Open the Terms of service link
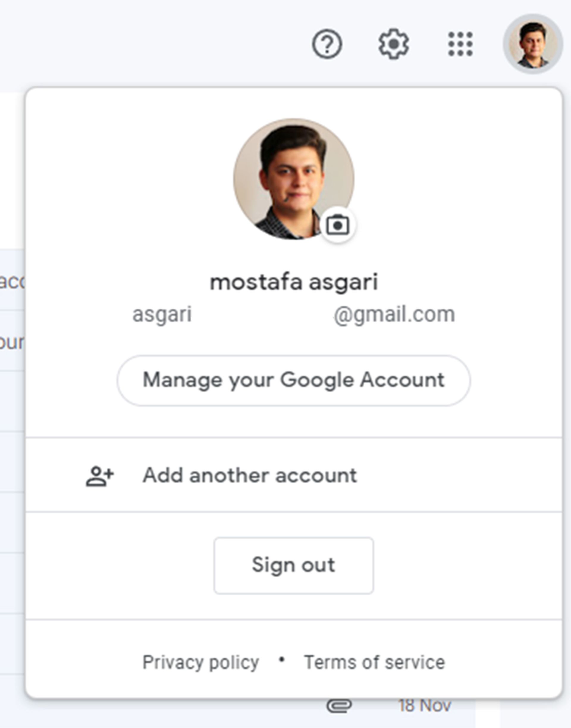 374,663
